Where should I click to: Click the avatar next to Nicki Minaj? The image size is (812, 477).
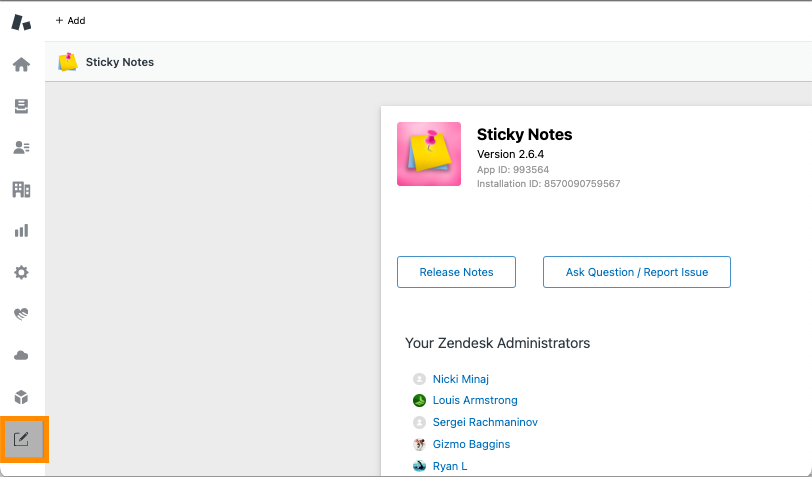point(419,379)
